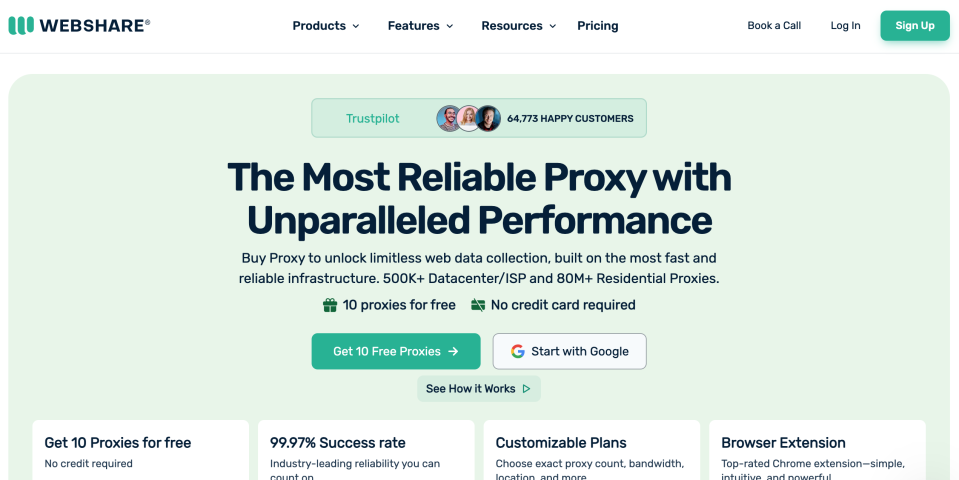The width and height of the screenshot is (959, 480).
Task: Click the crossed-out credit card icon
Action: (478, 305)
